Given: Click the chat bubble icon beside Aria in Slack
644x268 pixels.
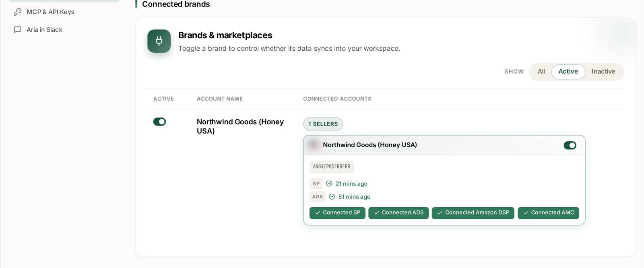Looking at the screenshot, I should (x=18, y=30).
